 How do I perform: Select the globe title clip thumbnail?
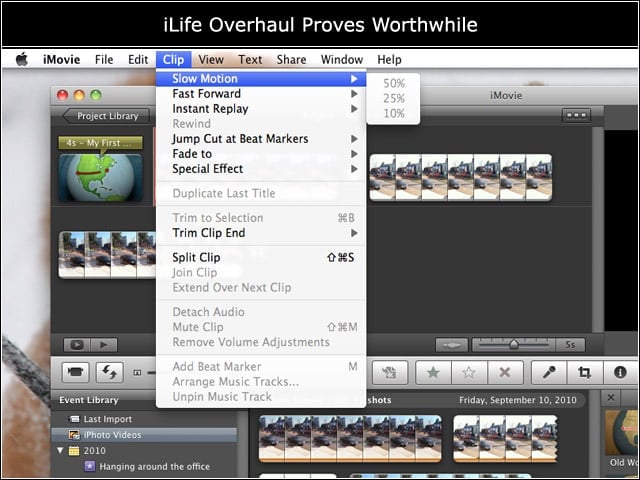click(100, 178)
